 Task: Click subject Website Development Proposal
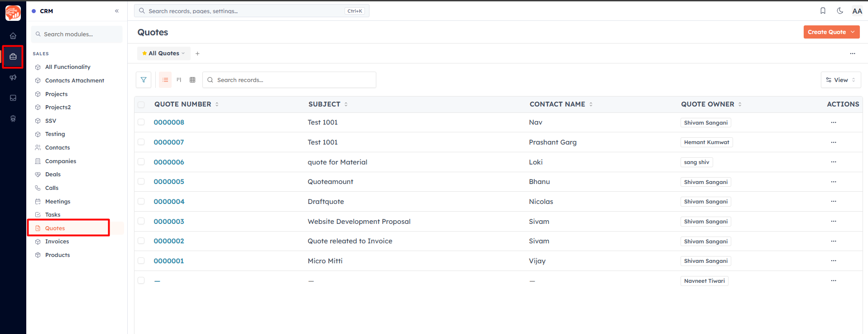(359, 222)
